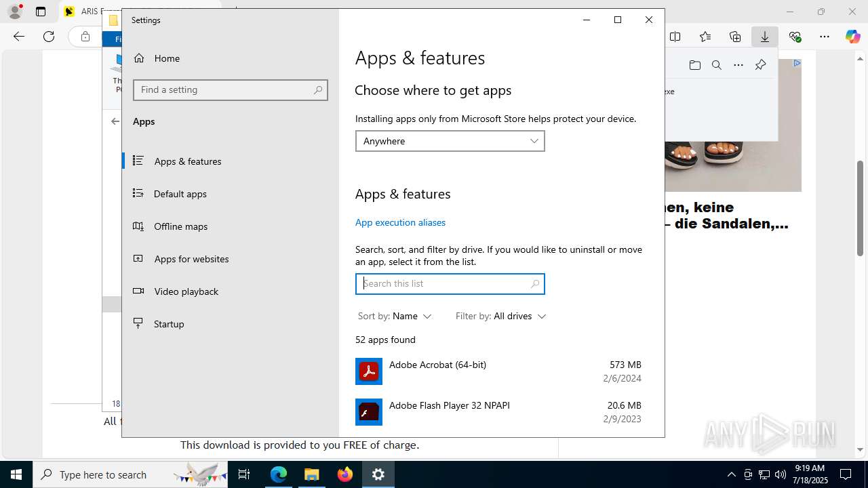Open App execution aliases link
Screen dimensions: 868x488
(x=400, y=222)
